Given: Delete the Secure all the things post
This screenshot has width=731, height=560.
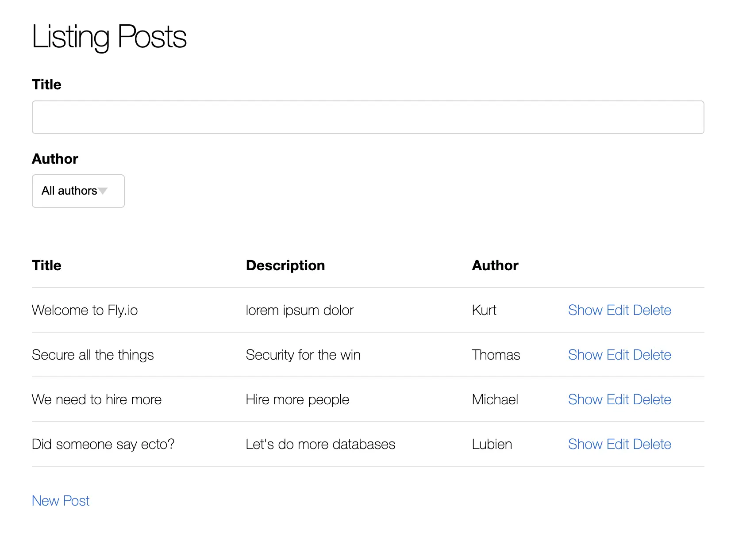Looking at the screenshot, I should [652, 355].
